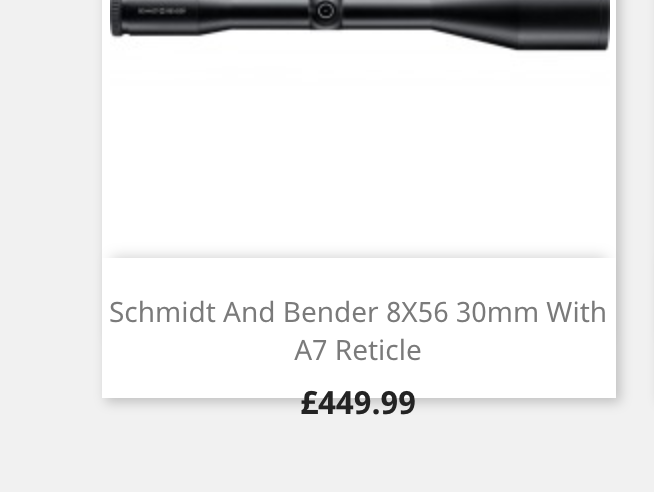Select the £449.99 price
This screenshot has height=492, width=654.
pos(358,403)
